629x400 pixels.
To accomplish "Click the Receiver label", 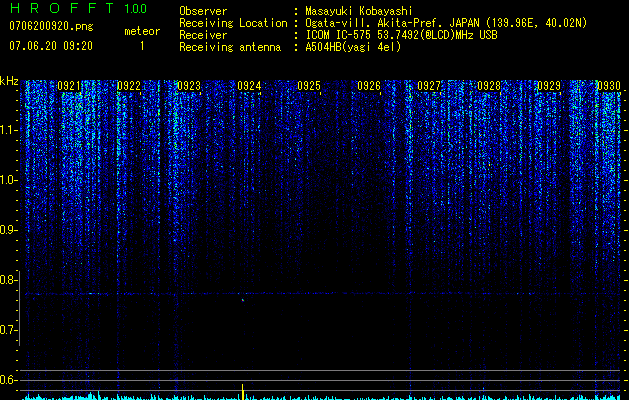I will [x=203, y=35].
